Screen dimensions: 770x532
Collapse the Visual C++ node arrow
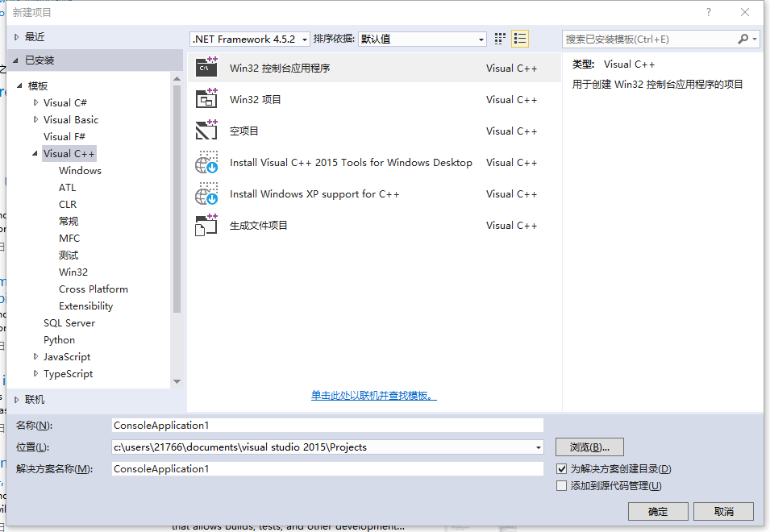(x=35, y=154)
